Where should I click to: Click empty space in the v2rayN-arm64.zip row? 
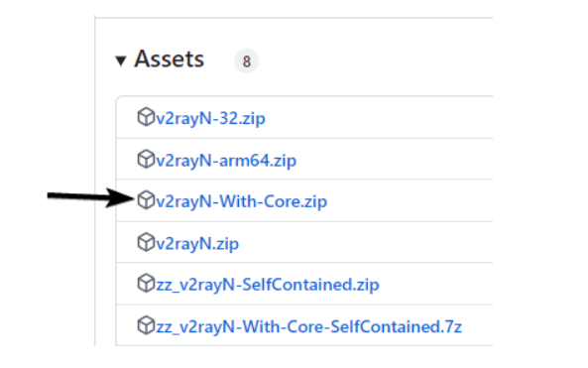[394, 159]
